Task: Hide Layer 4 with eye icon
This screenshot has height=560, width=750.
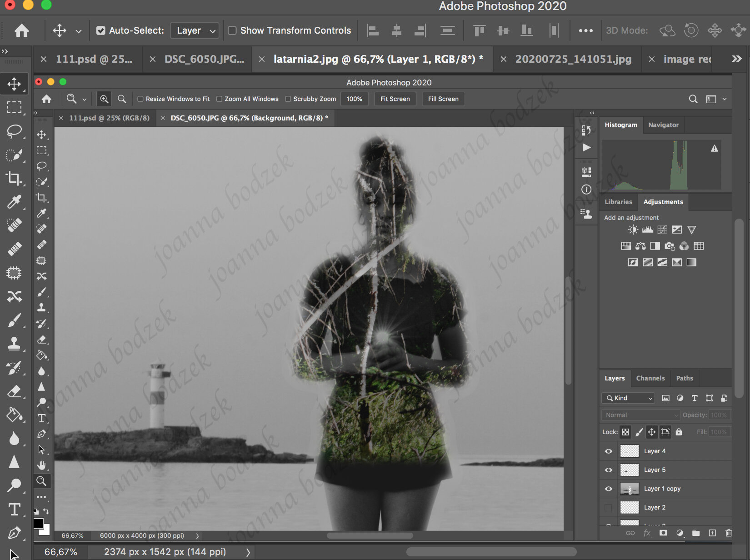Action: (x=609, y=451)
